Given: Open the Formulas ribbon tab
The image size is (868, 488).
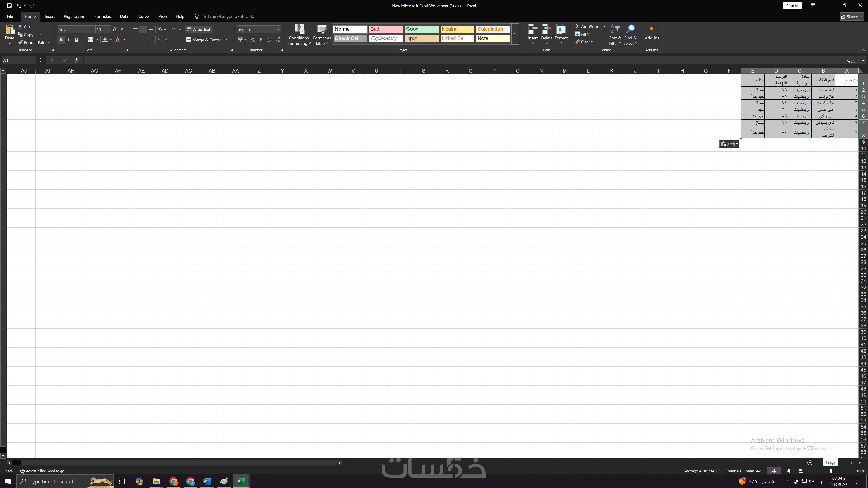Looking at the screenshot, I should 102,16.
